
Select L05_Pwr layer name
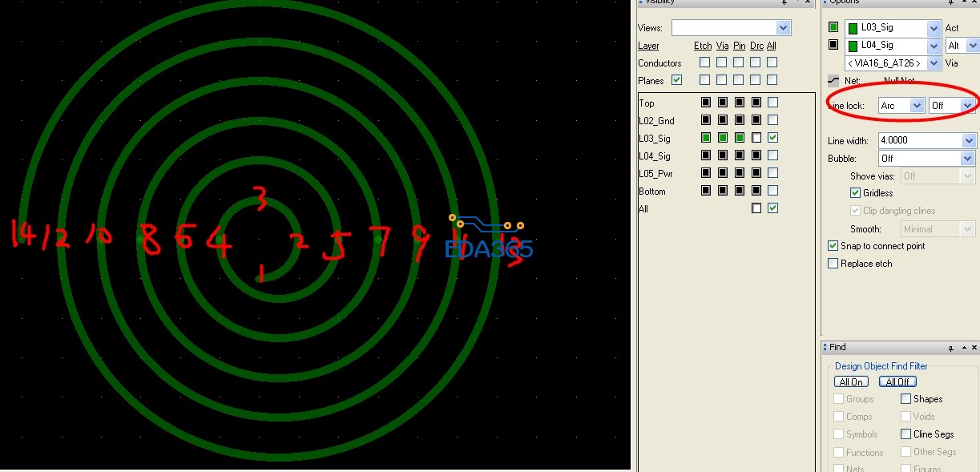655,174
